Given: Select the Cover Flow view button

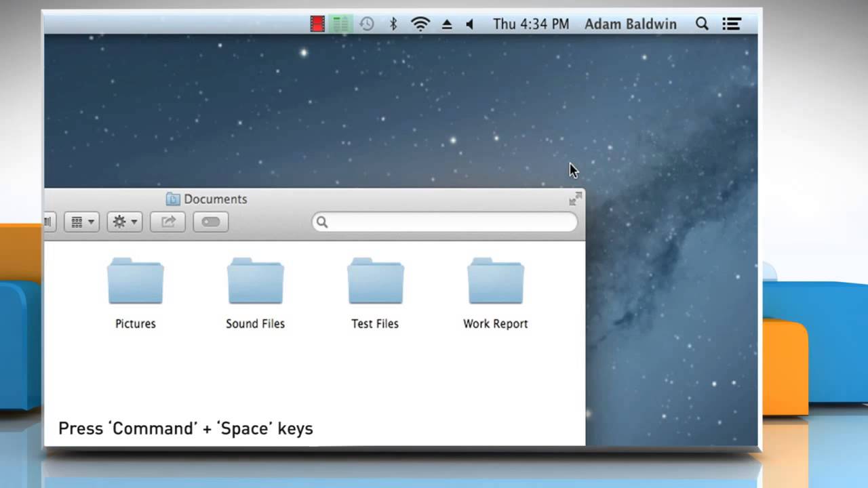Looking at the screenshot, I should tap(49, 222).
